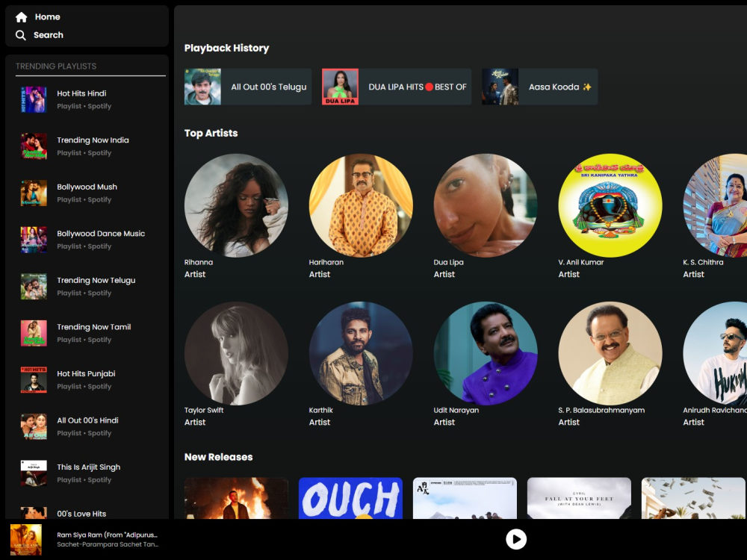Click the Playback History heading
Viewport: 747px width, 560px height.
point(227,48)
